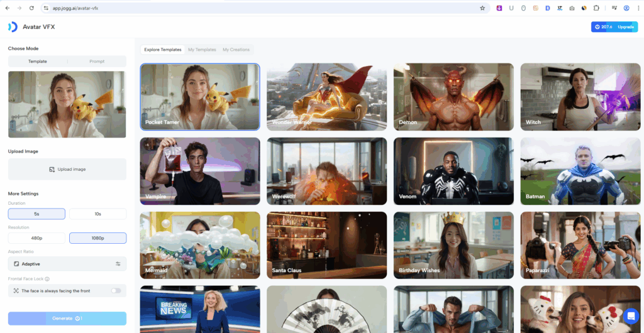Click the Upgrade button

pos(625,27)
